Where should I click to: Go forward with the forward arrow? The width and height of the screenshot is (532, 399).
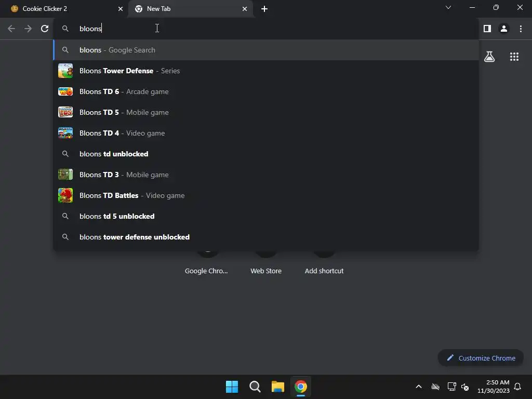coord(28,29)
